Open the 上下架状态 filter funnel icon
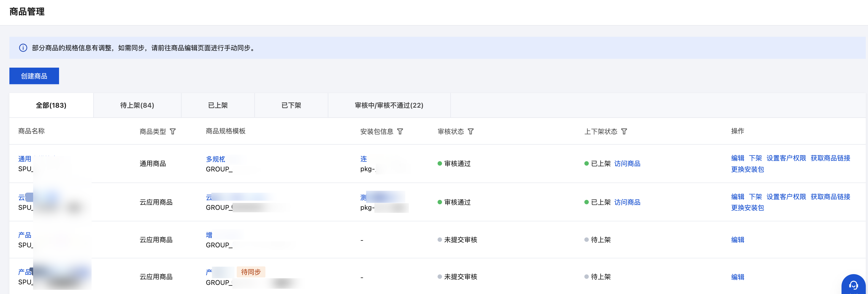 624,131
